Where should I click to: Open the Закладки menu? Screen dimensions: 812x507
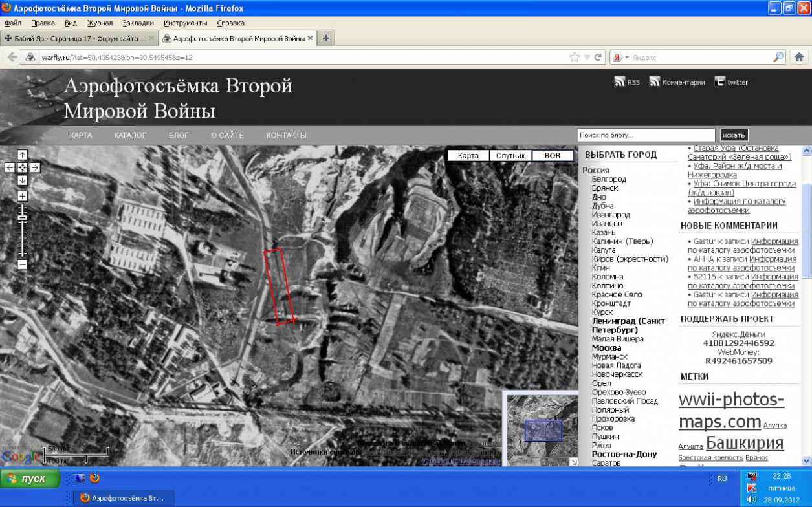[138, 23]
